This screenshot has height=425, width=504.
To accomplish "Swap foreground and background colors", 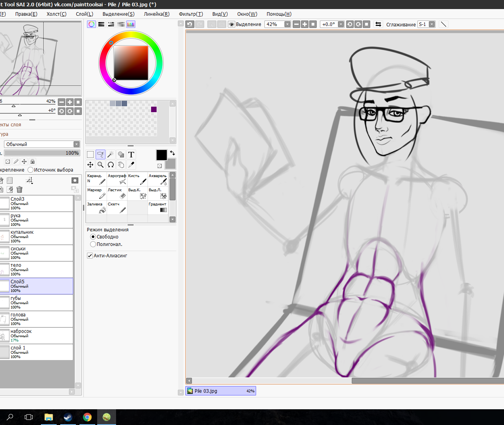I will click(172, 153).
